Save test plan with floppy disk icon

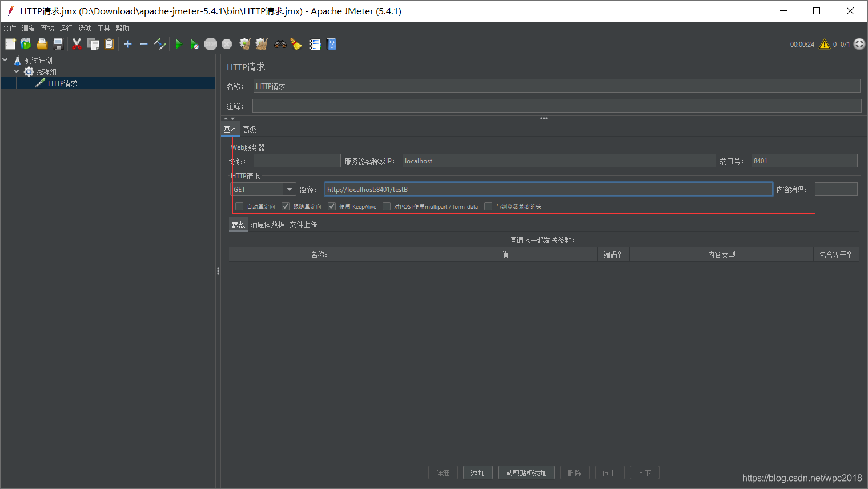click(58, 44)
